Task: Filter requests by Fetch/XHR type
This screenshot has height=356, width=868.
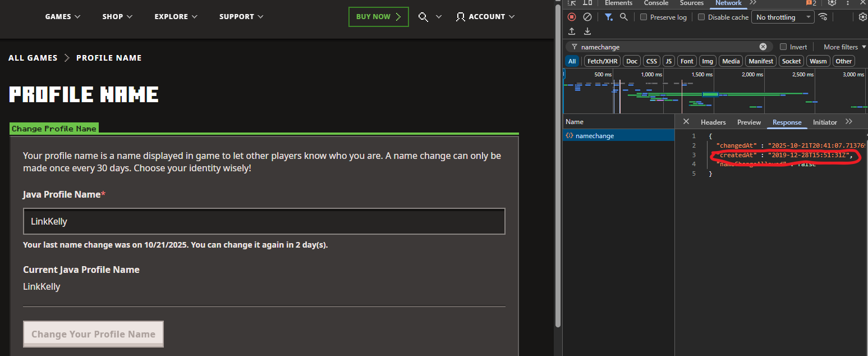Action: coord(602,61)
